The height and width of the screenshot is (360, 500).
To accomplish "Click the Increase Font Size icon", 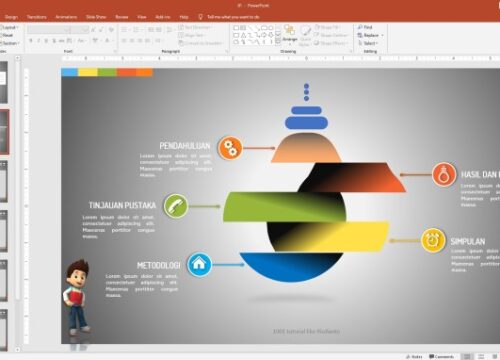I will pyautogui.click(x=94, y=30).
